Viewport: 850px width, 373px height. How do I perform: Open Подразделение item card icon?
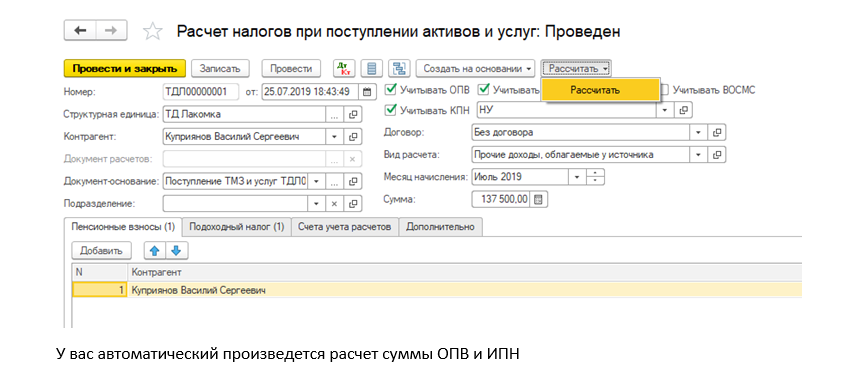coord(353,204)
